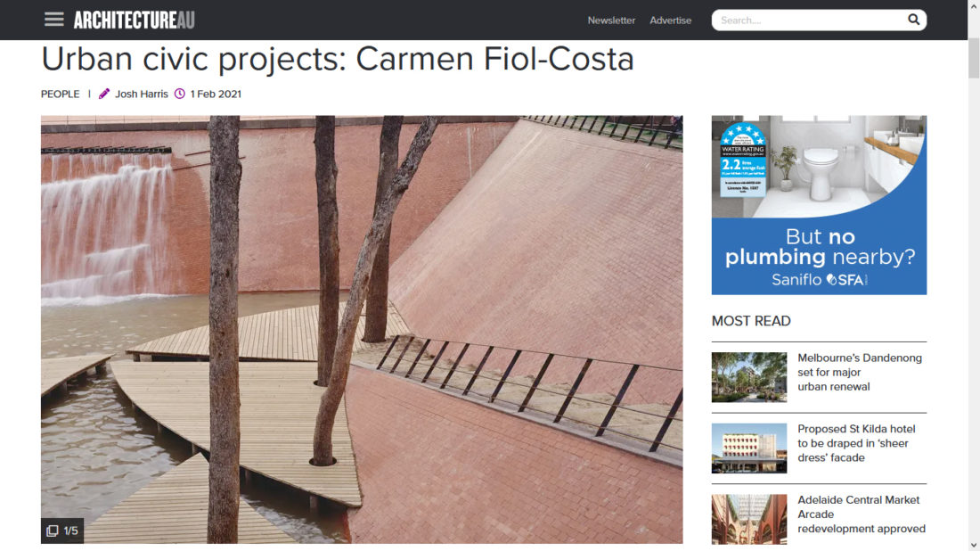
Task: Open the PEOPLE category link
Action: pyautogui.click(x=60, y=94)
